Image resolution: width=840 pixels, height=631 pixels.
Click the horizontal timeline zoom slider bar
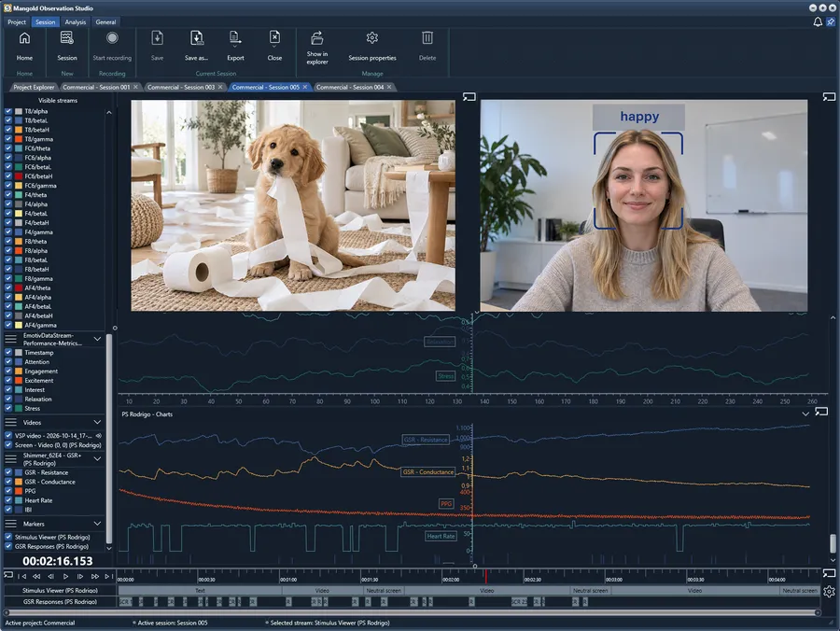pyautogui.click(x=412, y=612)
